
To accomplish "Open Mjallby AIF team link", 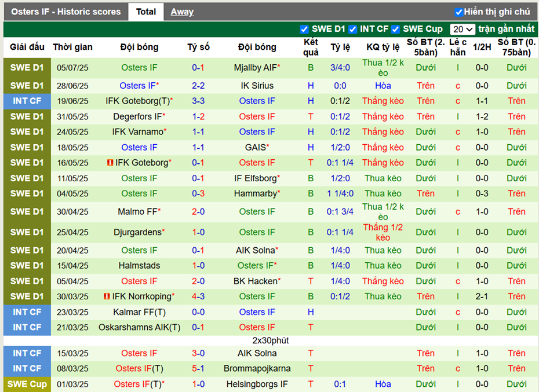I will coord(257,68).
